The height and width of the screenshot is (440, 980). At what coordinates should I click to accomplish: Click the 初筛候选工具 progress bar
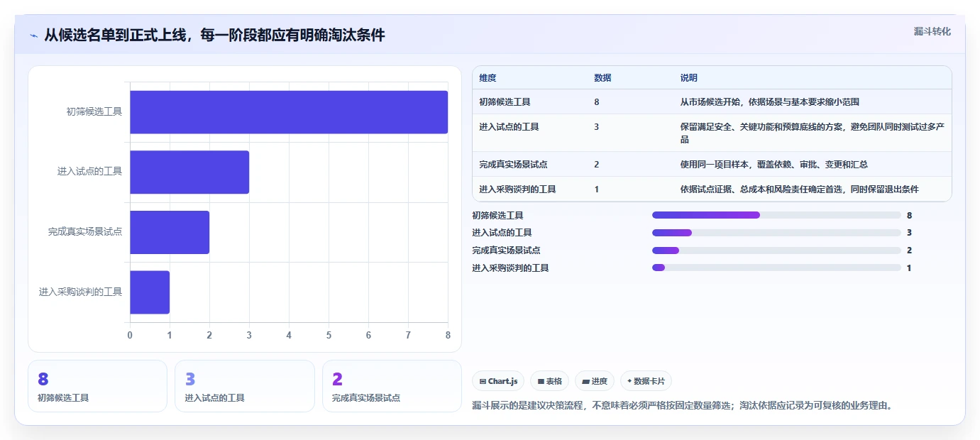(776, 215)
